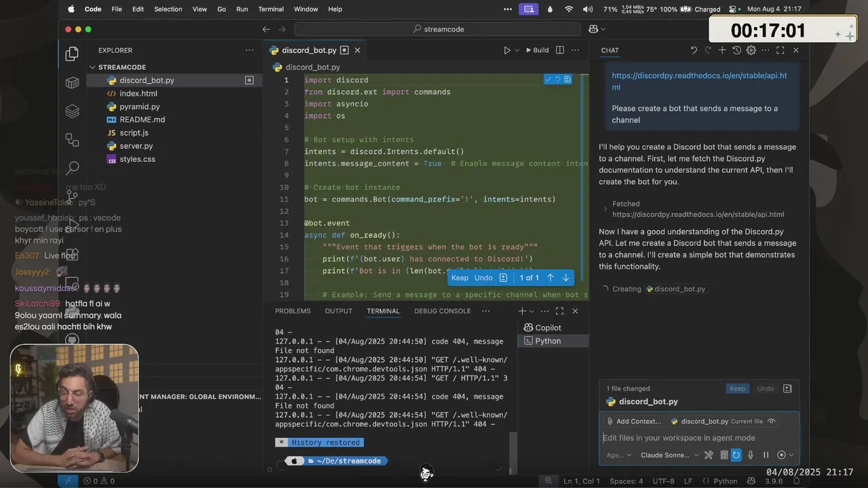Open the Claude Sonnet model picker
The height and width of the screenshot is (488, 868).
click(669, 455)
